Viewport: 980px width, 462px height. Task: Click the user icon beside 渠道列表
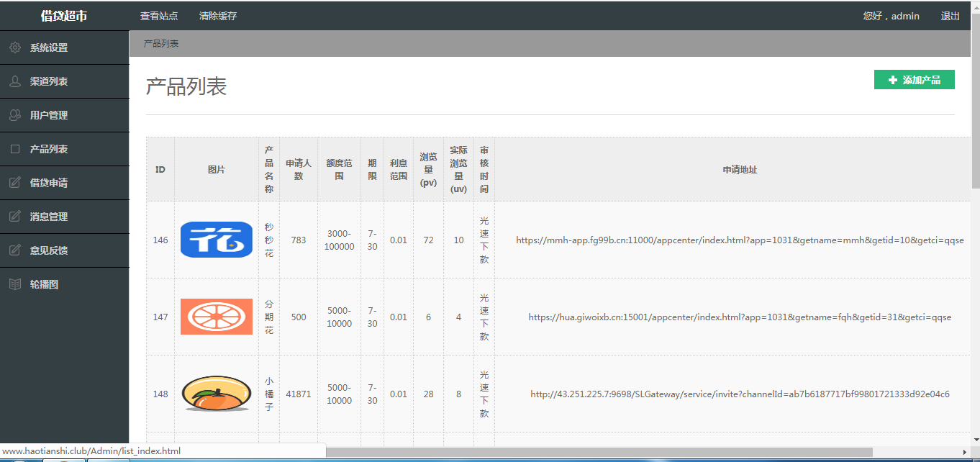(15, 82)
